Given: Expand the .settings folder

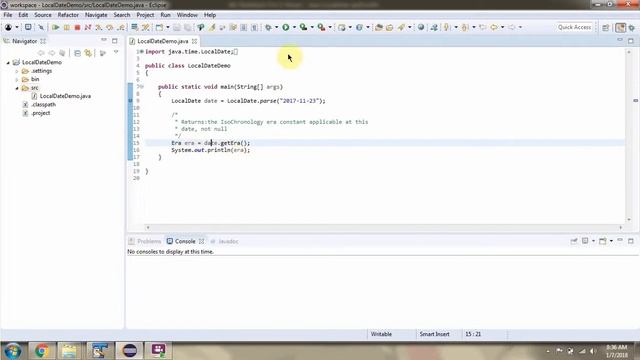Looking at the screenshot, I should (17, 71).
